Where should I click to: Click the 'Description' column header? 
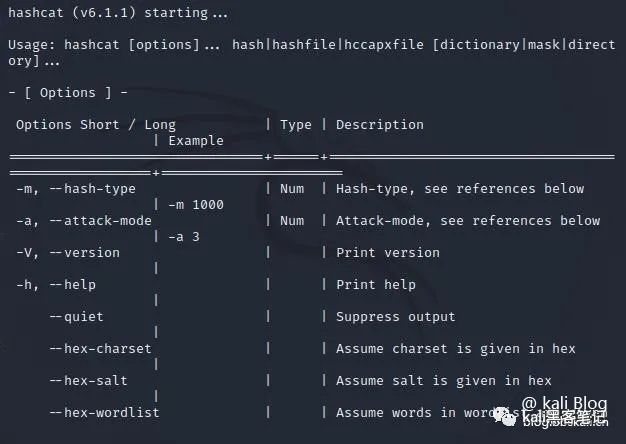click(380, 125)
